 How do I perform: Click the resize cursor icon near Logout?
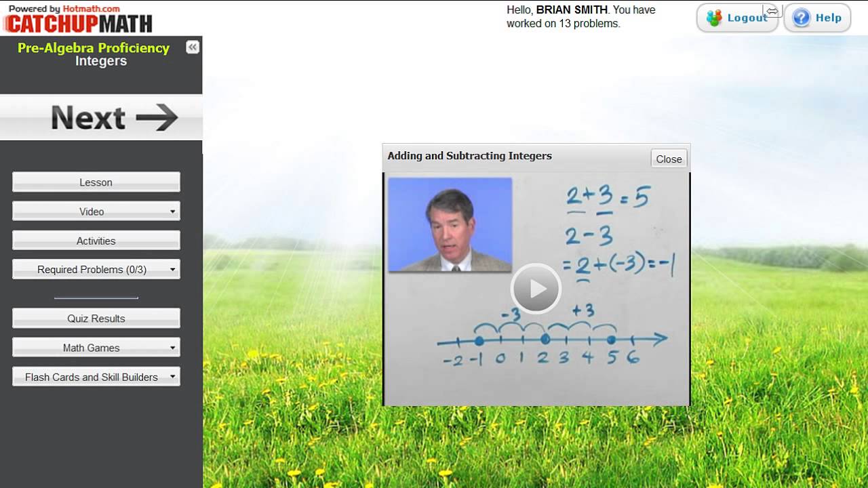click(772, 11)
